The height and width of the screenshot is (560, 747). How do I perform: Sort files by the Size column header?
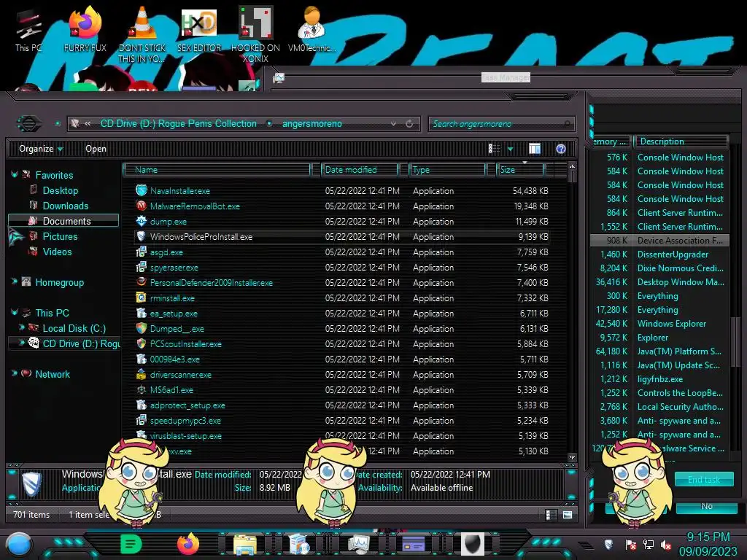click(x=520, y=169)
